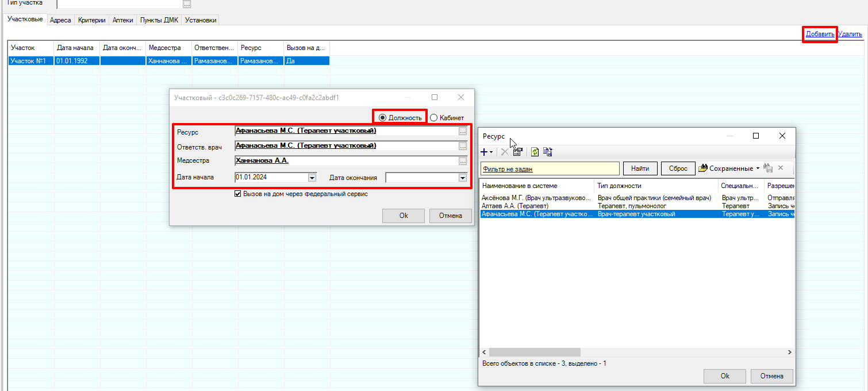Click the properties icon in the Ресурс toolbar
868x391 pixels.
(x=517, y=152)
